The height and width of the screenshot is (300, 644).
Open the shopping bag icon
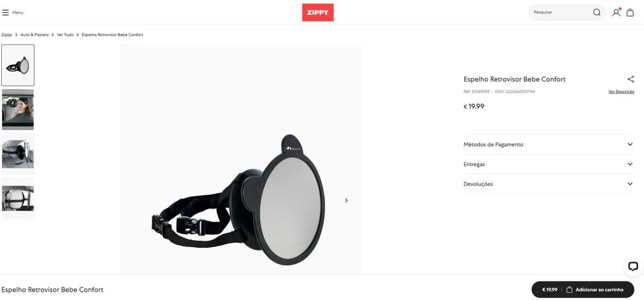click(630, 12)
